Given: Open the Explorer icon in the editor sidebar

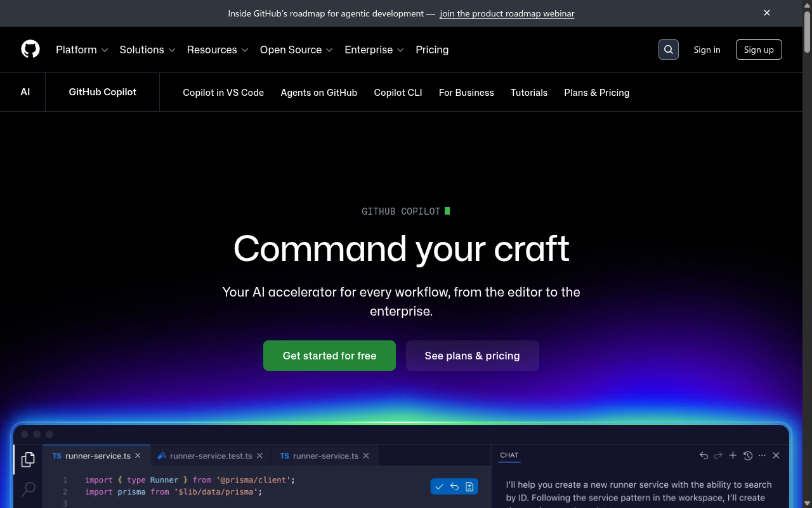Looking at the screenshot, I should [28, 459].
